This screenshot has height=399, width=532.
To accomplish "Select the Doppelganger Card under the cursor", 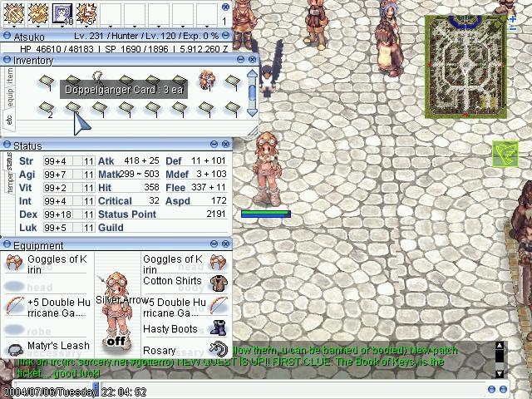I will [72, 108].
